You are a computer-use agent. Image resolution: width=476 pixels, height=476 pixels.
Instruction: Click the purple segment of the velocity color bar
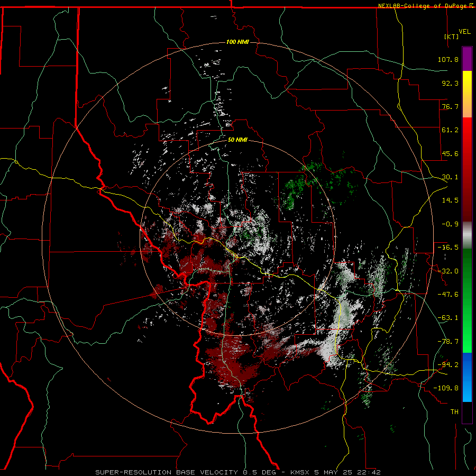click(x=467, y=59)
